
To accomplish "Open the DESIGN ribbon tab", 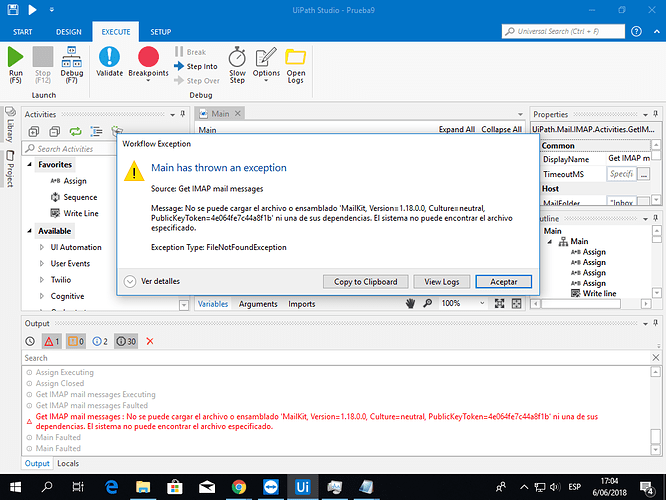I will [68, 32].
